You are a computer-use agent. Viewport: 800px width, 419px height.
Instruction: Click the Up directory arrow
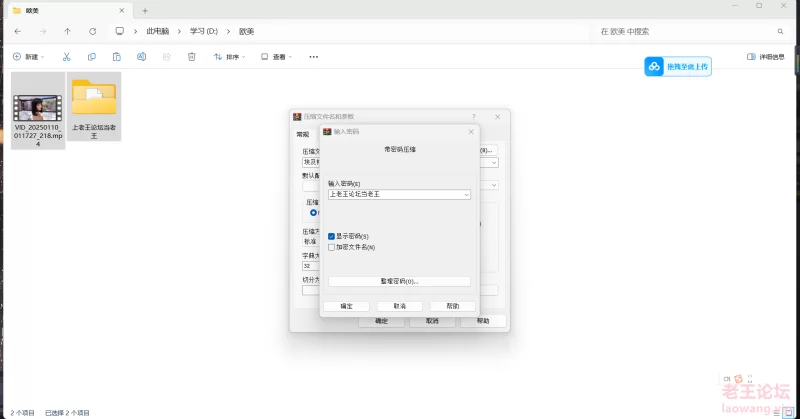[67, 31]
